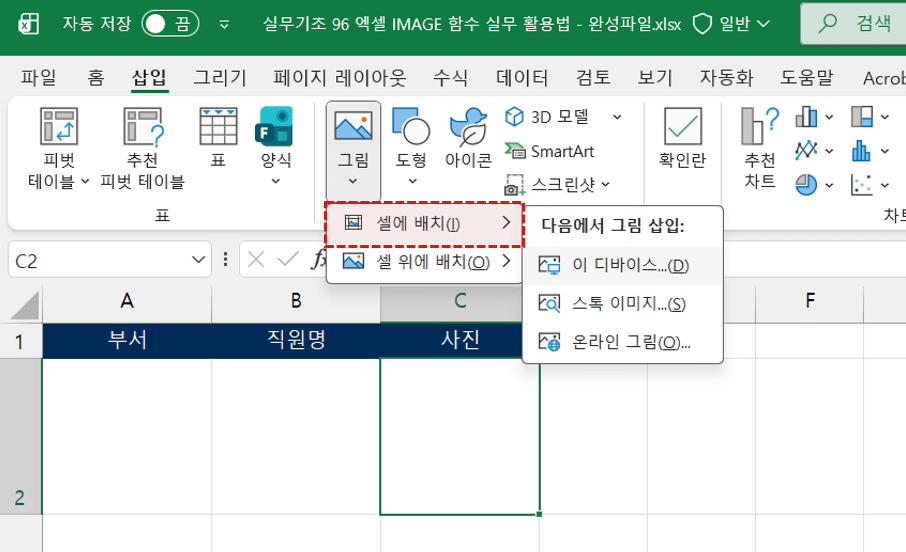
Task: Click the Forms (양식) icon
Action: 275,127
